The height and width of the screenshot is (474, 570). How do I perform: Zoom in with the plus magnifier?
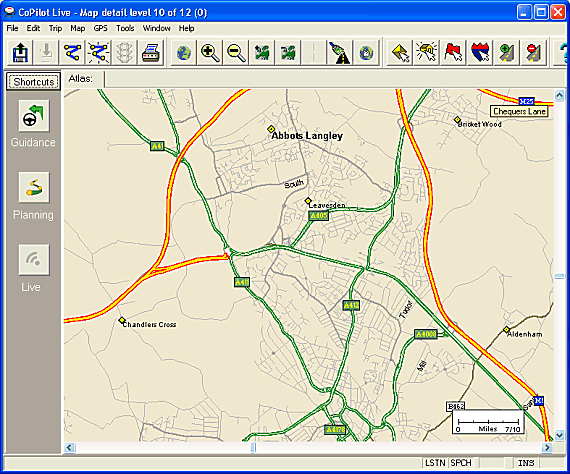(210, 53)
